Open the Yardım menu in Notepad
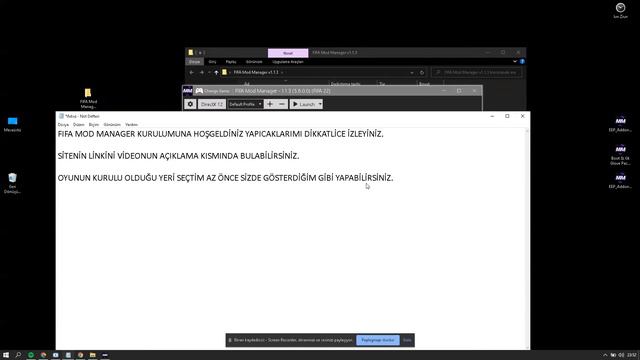 (131, 124)
